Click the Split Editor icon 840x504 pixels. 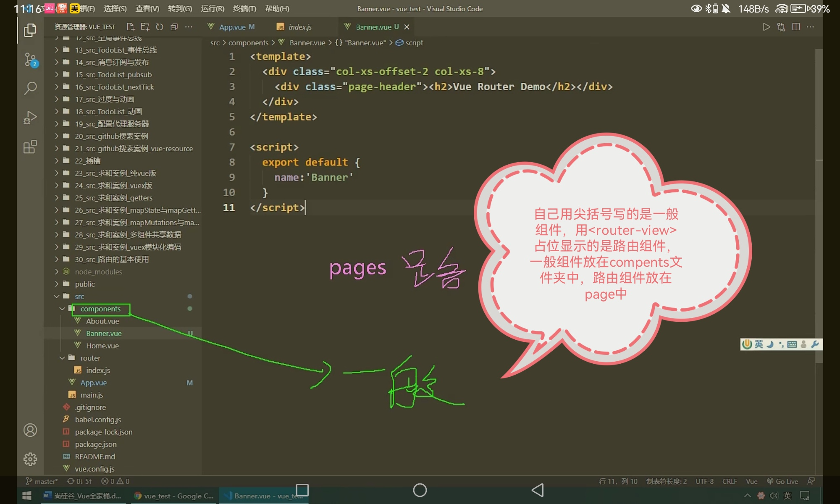click(x=796, y=27)
